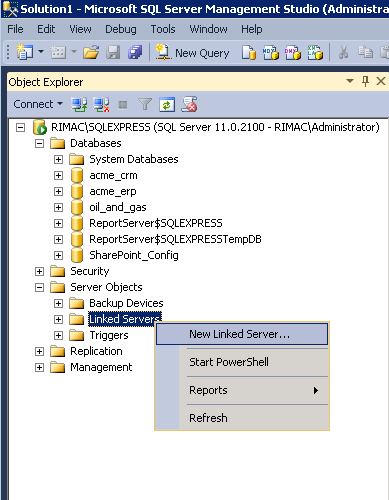Expand the ReportServer$SQLEXPRESS database node
389x500 pixels.
[58, 223]
